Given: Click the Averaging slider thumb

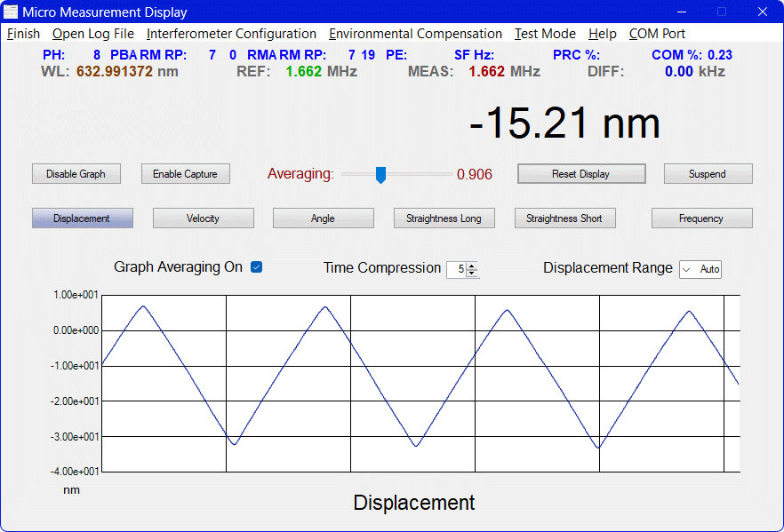Looking at the screenshot, I should pyautogui.click(x=380, y=175).
